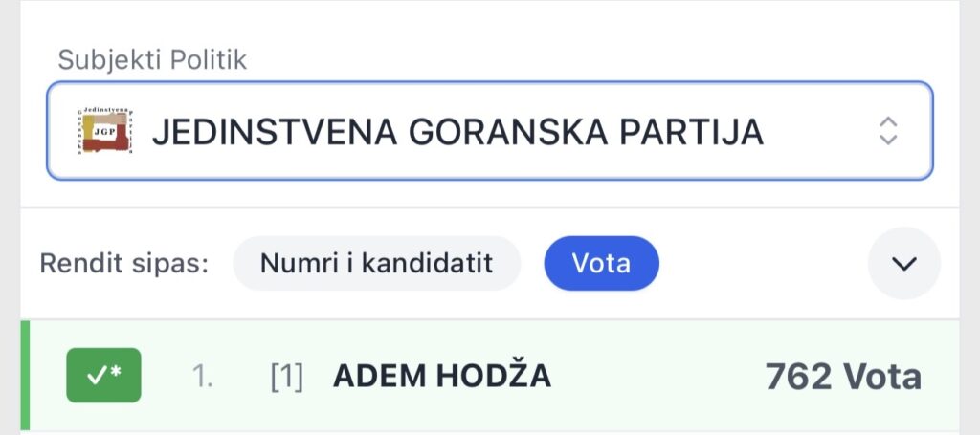Open the Subjekti Politik party dropdown
Viewport: 980px width, 435px height.
coord(489,131)
